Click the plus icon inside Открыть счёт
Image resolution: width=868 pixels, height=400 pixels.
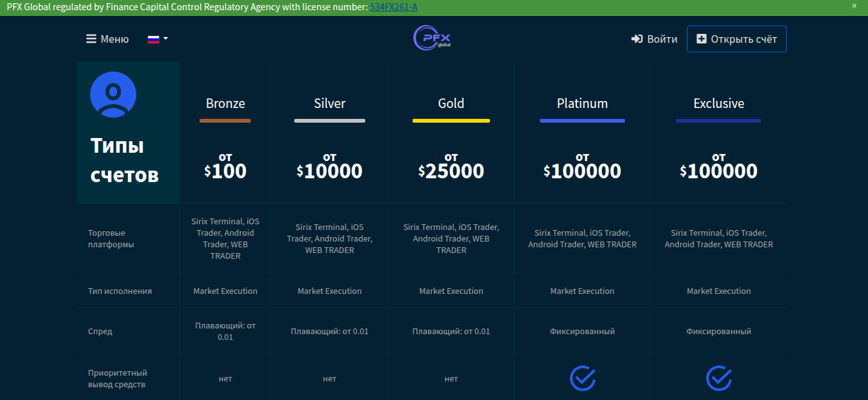702,38
